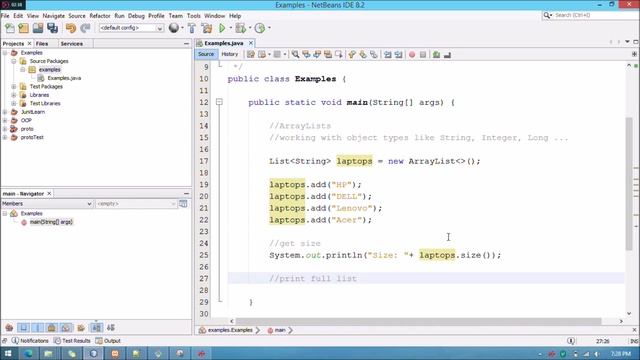Collapse main method fold marker at line 12

pos(219,102)
